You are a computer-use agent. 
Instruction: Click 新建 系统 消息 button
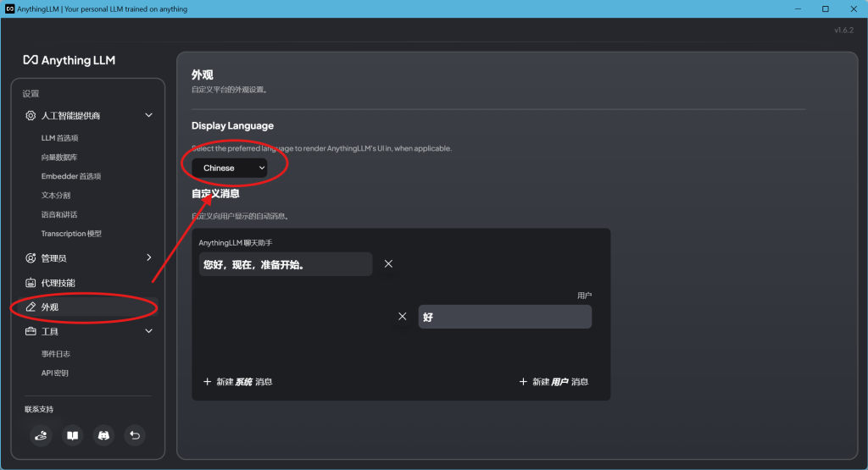point(238,382)
